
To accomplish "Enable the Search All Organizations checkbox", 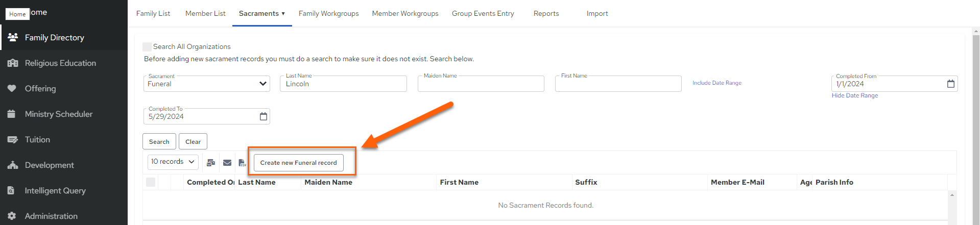I will coord(147,46).
